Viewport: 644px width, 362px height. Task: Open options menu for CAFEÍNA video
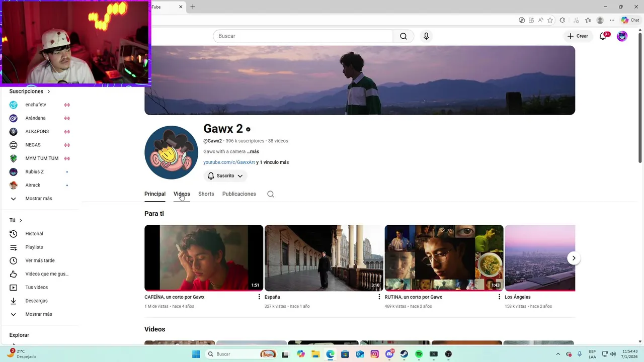[x=259, y=297]
